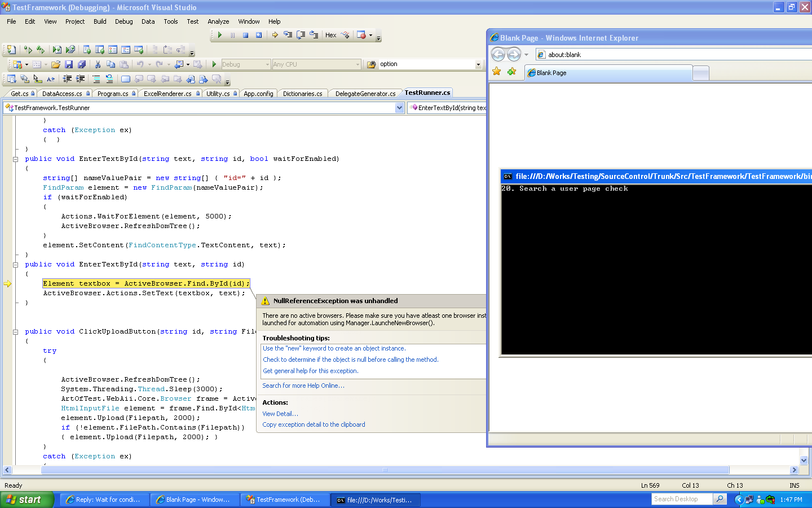
Task: Collapse the EnterTextById waitForEnabled method outline
Action: [15, 159]
